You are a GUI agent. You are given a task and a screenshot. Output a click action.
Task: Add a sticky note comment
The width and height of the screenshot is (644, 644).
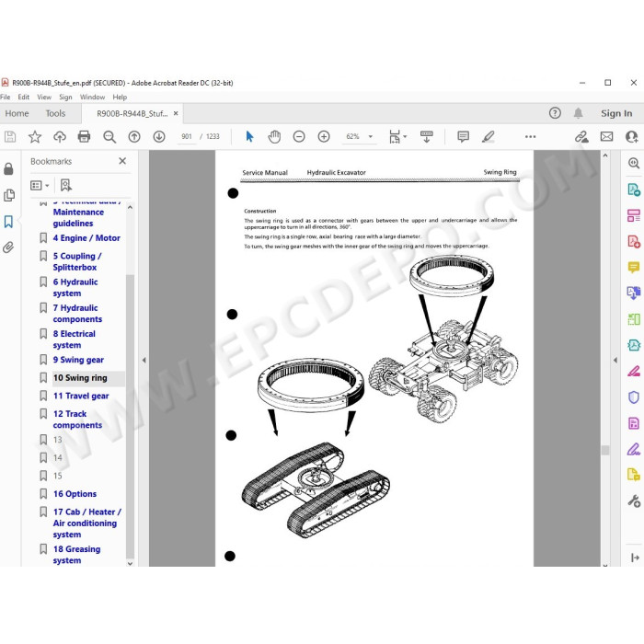(464, 136)
